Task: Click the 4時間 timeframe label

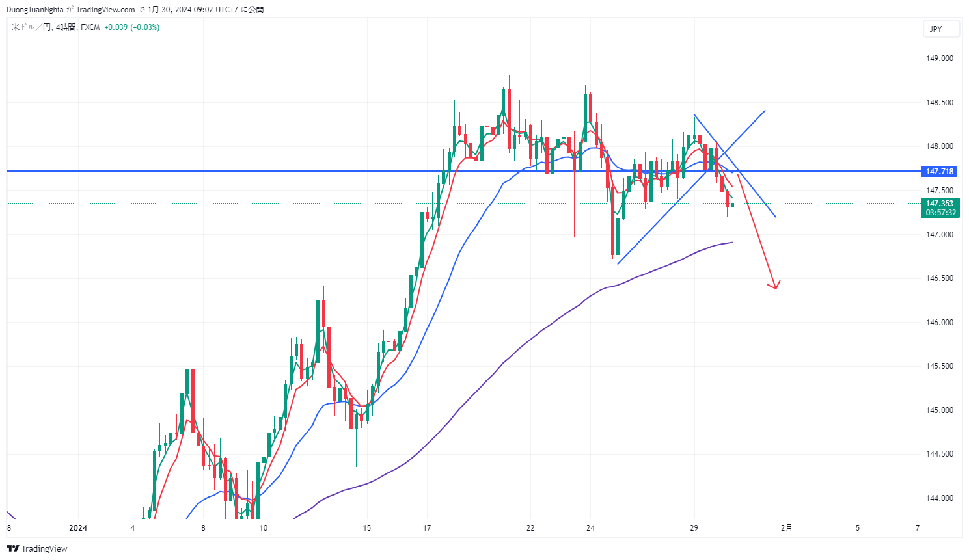Action: coord(66,27)
